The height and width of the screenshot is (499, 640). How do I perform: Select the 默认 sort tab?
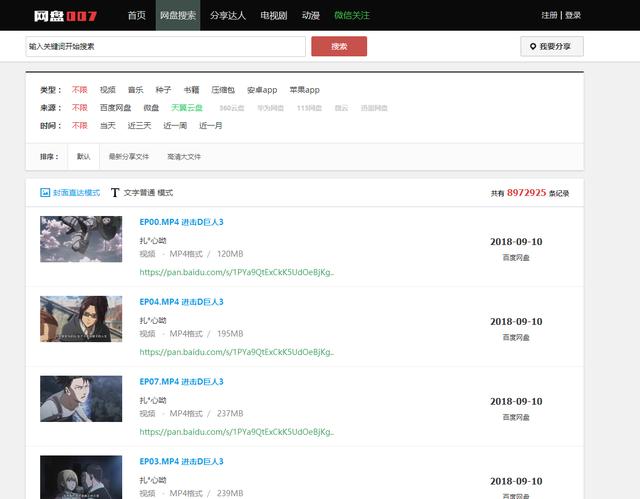(x=83, y=157)
